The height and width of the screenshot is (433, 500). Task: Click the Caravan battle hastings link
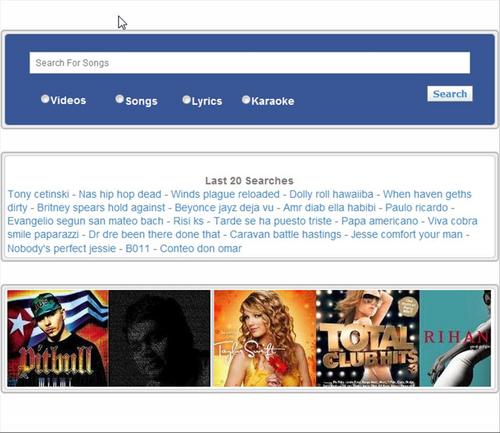286,234
